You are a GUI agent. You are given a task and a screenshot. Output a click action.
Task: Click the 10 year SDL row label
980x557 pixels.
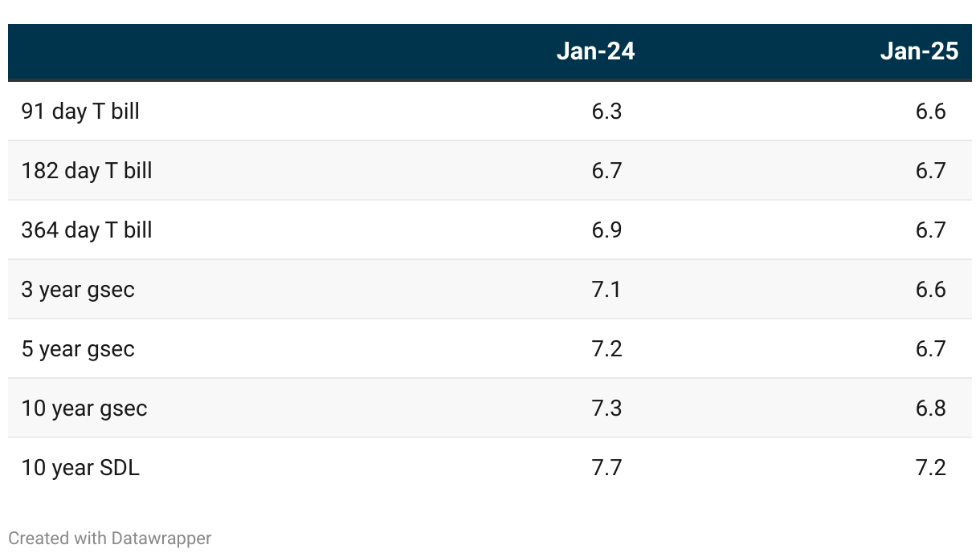pyautogui.click(x=80, y=468)
